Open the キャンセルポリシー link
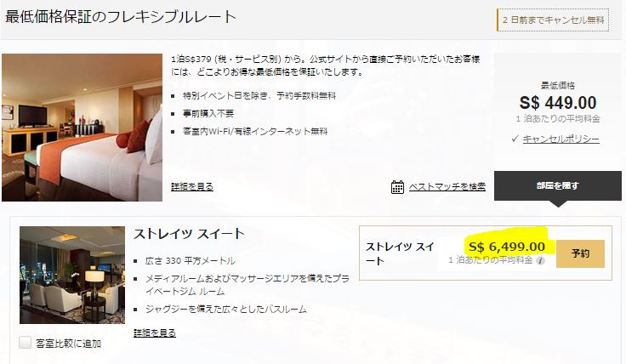This screenshot has width=626, height=364. coord(561,139)
